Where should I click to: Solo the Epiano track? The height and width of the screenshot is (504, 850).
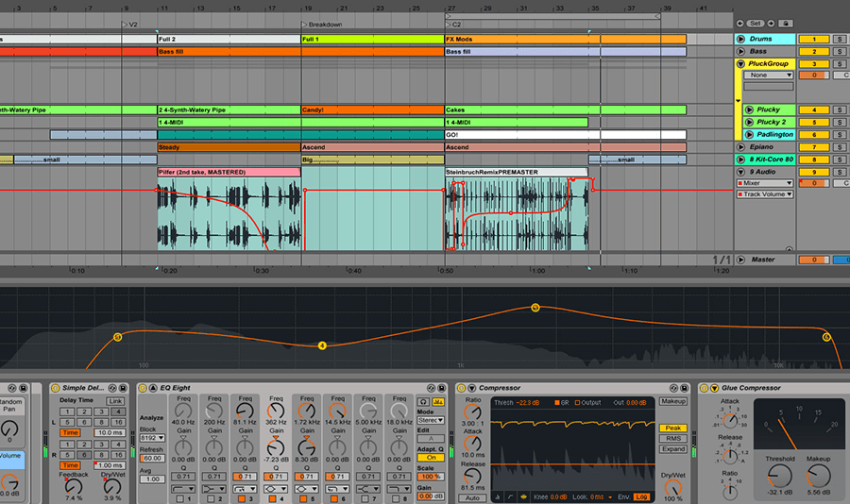pos(840,147)
